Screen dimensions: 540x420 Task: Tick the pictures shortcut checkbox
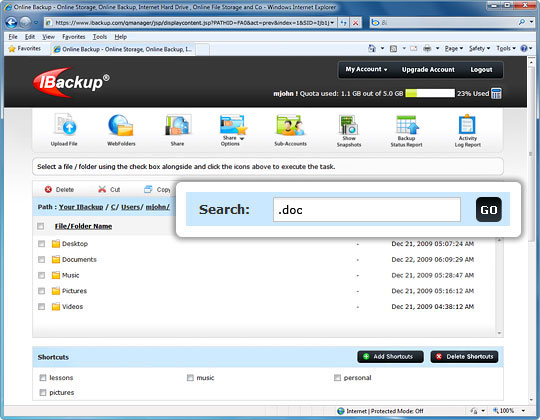(x=43, y=392)
